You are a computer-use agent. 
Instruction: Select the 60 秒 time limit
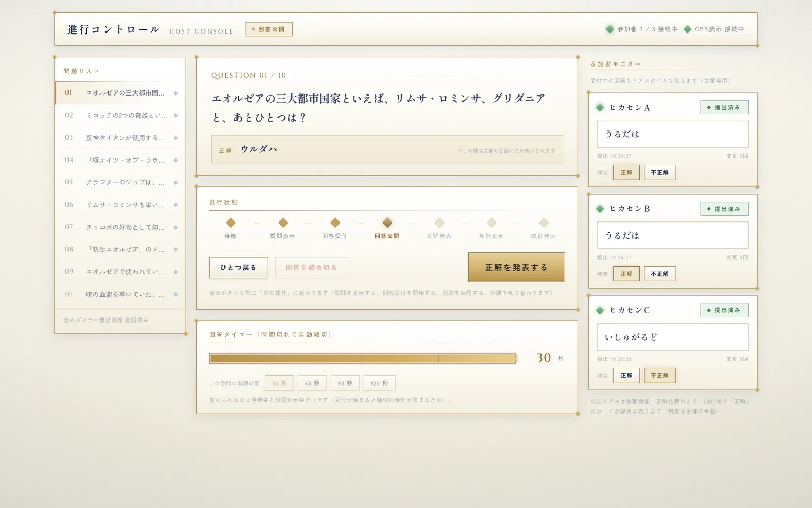(312, 383)
